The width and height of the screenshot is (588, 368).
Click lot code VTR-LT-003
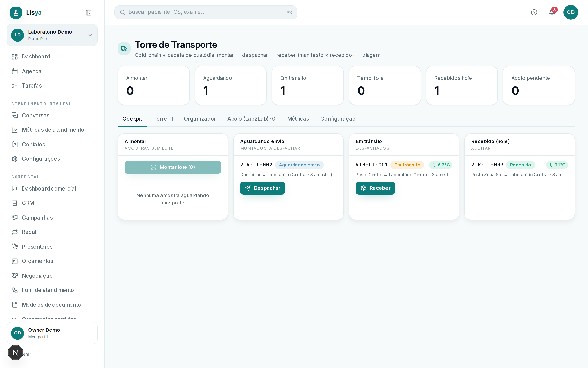tap(487, 165)
